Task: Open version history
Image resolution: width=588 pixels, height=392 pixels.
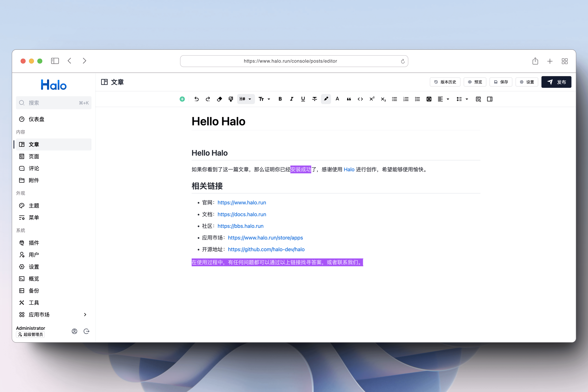Action: pos(445,82)
